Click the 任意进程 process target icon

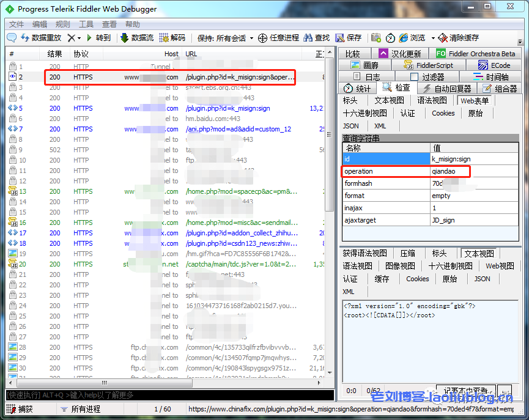tap(263, 38)
